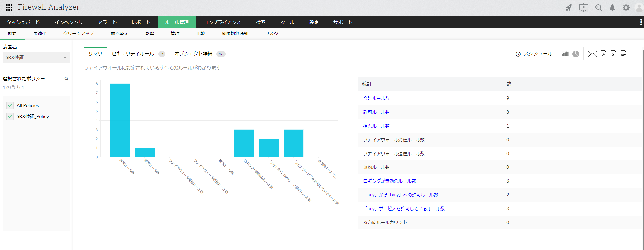Viewport: 644px width, 250px height.
Task: Toggle the SRX検証_Policy checkbox
Action: (10, 116)
